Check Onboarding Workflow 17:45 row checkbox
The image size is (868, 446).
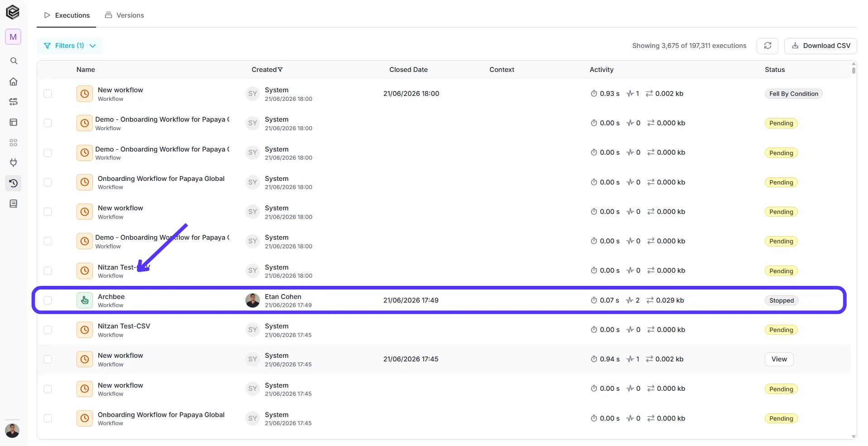(48, 418)
